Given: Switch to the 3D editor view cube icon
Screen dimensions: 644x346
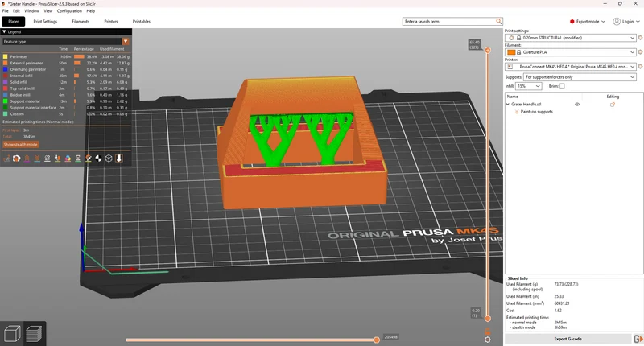Looking at the screenshot, I should click(11, 333).
